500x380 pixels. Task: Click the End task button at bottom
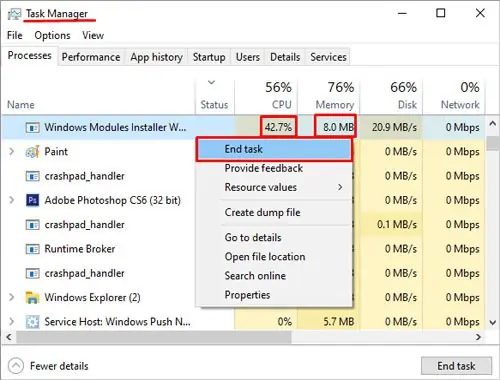456,366
